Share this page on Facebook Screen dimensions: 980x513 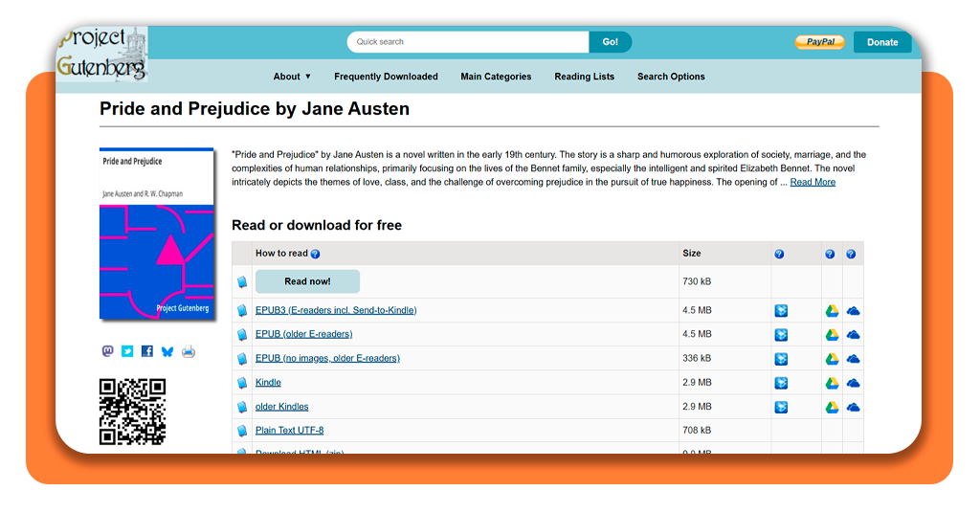pos(147,351)
